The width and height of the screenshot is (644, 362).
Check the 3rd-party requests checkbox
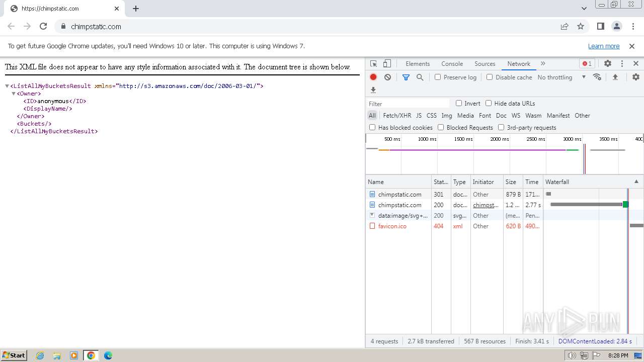[501, 127]
